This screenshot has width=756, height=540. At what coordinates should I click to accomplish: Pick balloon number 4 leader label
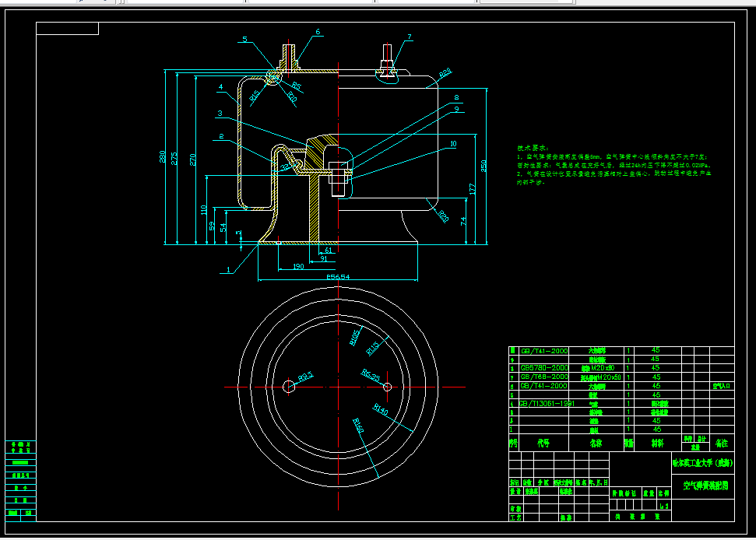point(221,87)
